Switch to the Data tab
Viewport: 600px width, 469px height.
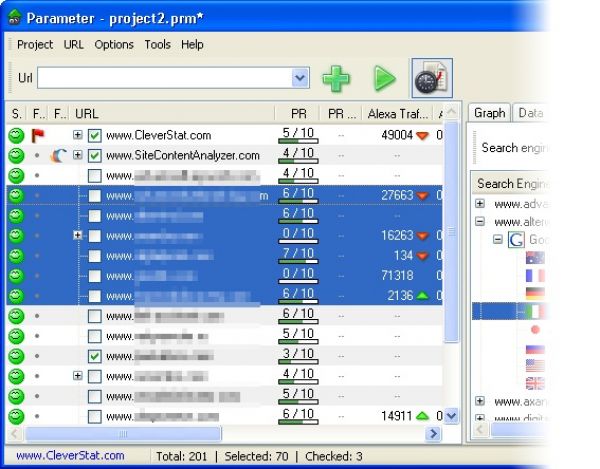530,113
